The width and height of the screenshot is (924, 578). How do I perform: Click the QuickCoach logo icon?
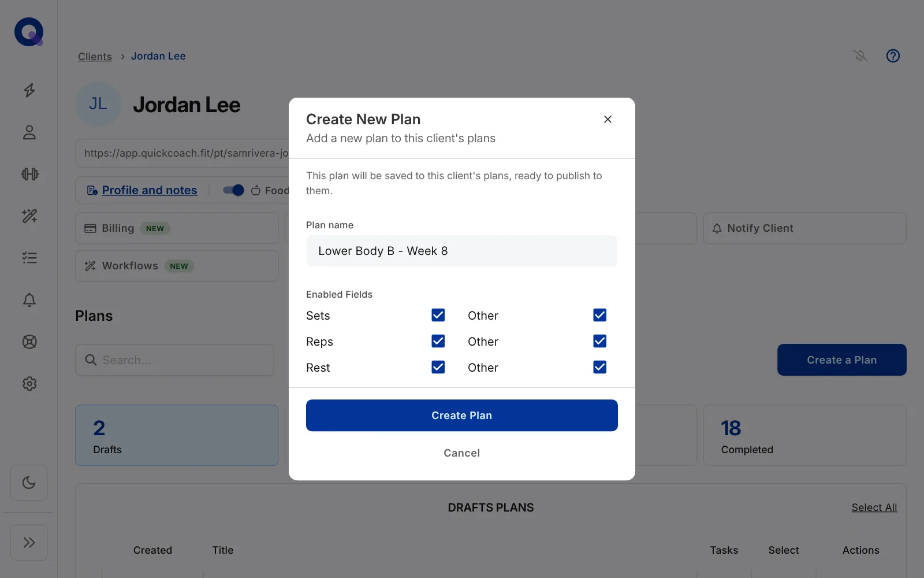tap(29, 32)
